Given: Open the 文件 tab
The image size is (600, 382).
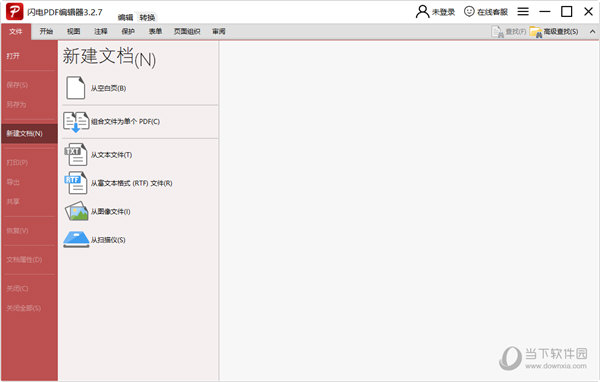Looking at the screenshot, I should [x=16, y=32].
